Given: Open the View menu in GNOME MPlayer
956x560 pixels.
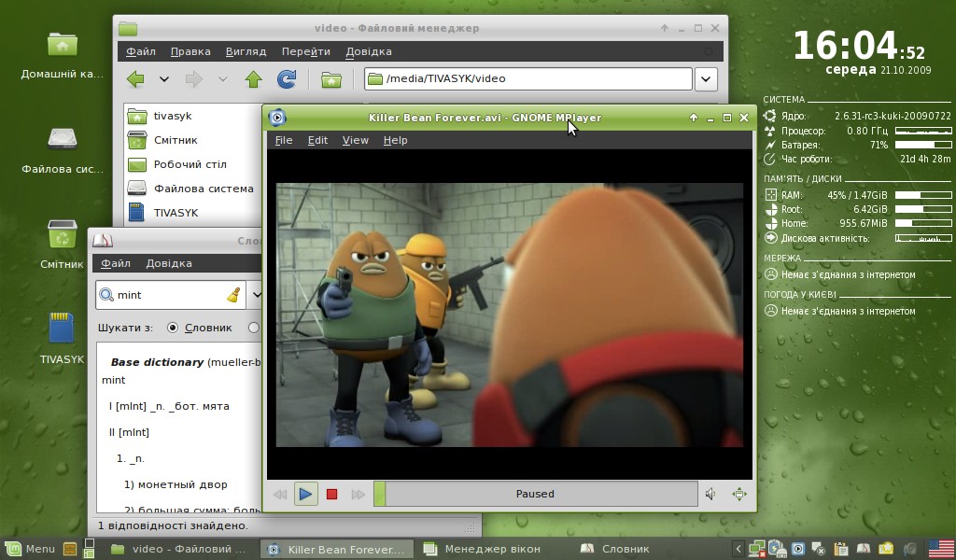Looking at the screenshot, I should [x=356, y=140].
